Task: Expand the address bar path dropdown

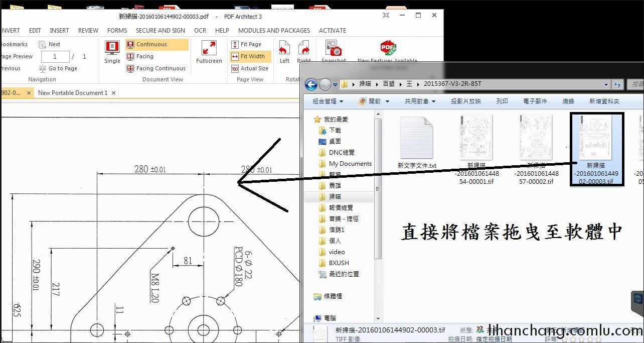Action: pyautogui.click(x=606, y=84)
